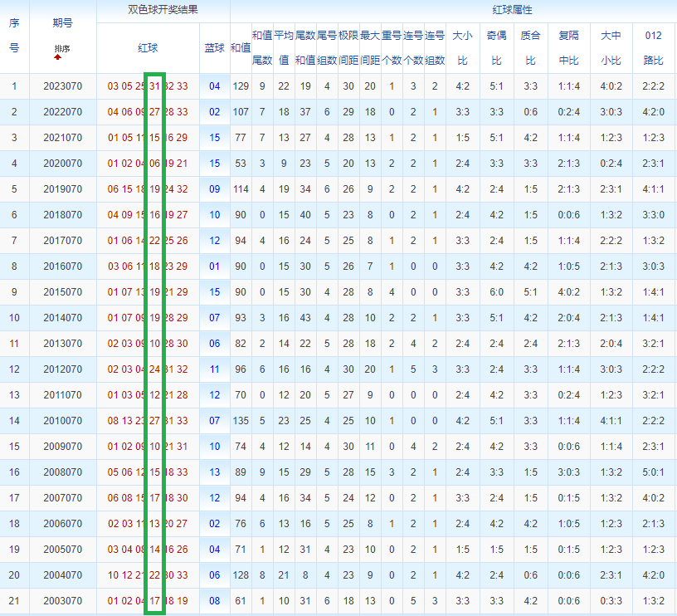Click the 复隔中比 column header
The image size is (677, 616).
[568, 48]
